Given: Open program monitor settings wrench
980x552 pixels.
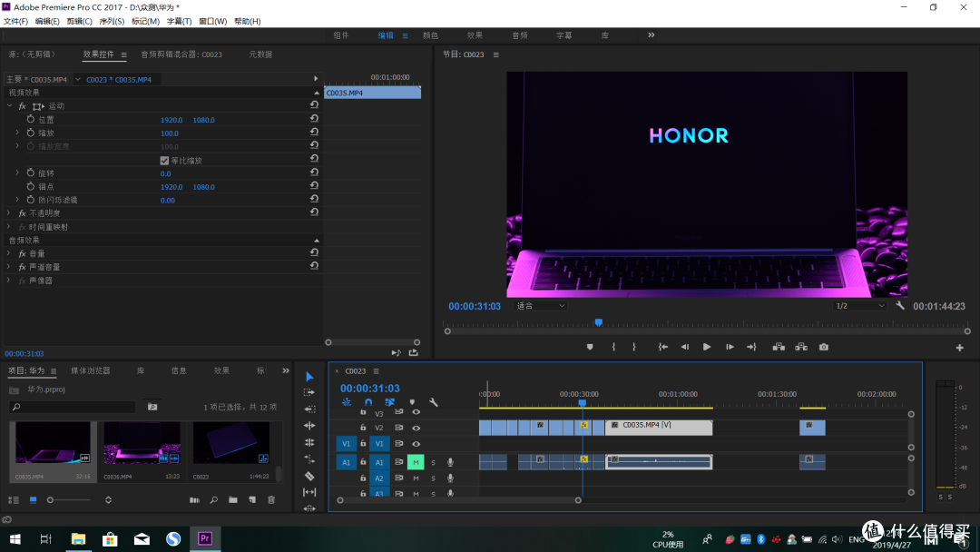Looking at the screenshot, I should [900, 306].
